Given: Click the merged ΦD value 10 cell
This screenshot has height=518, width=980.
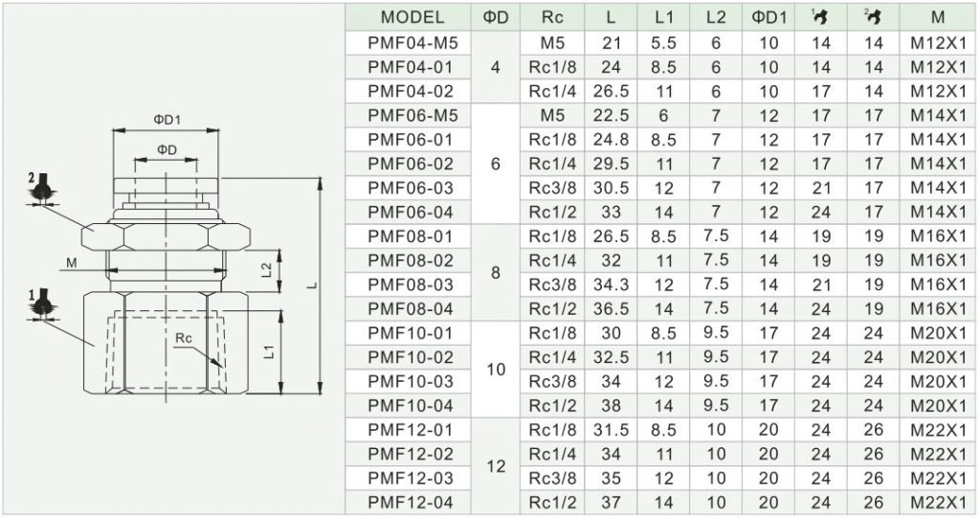Looking at the screenshot, I should point(496,369).
